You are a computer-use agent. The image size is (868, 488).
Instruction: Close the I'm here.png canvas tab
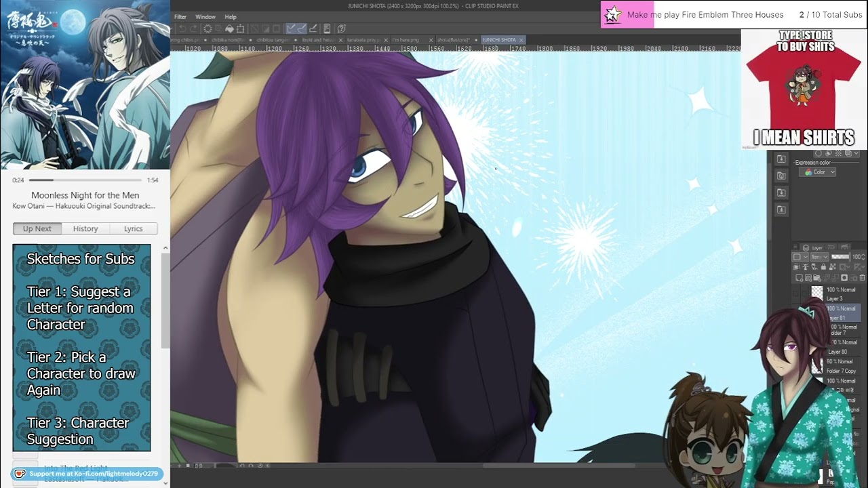pos(430,40)
